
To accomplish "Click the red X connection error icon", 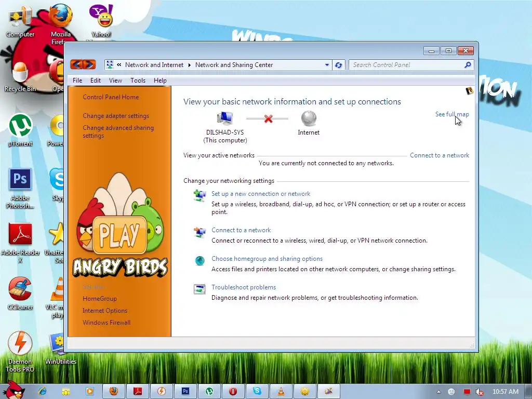I will pos(268,119).
